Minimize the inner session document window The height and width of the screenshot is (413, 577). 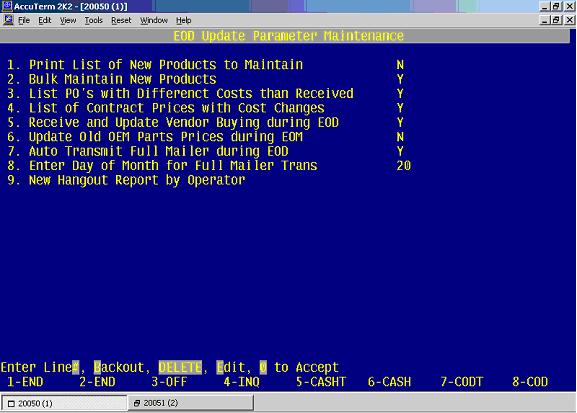(545, 20)
